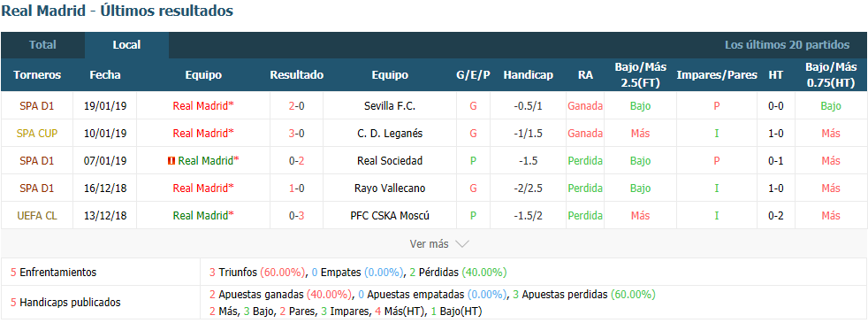Screen dimensions: 868x323
Task: Click the red card icon beside Real Madrid
Action: [x=171, y=161]
